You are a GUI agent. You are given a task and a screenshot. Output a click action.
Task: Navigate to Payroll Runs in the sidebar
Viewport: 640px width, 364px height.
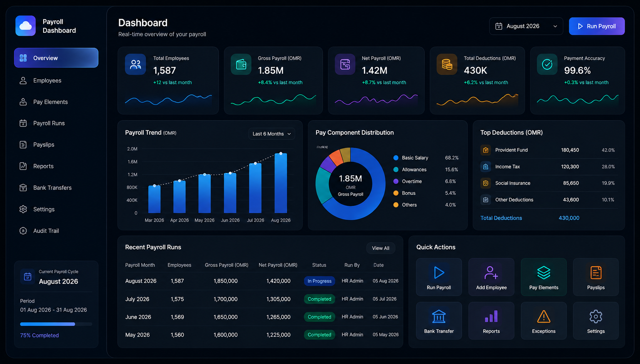click(56, 123)
